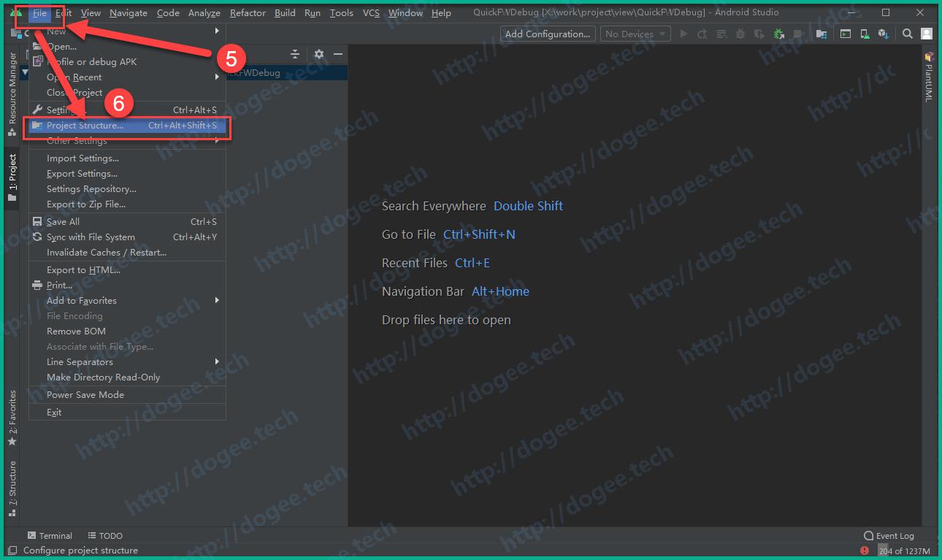
Task: Open the 7: Structure side tab
Action: pyautogui.click(x=12, y=488)
